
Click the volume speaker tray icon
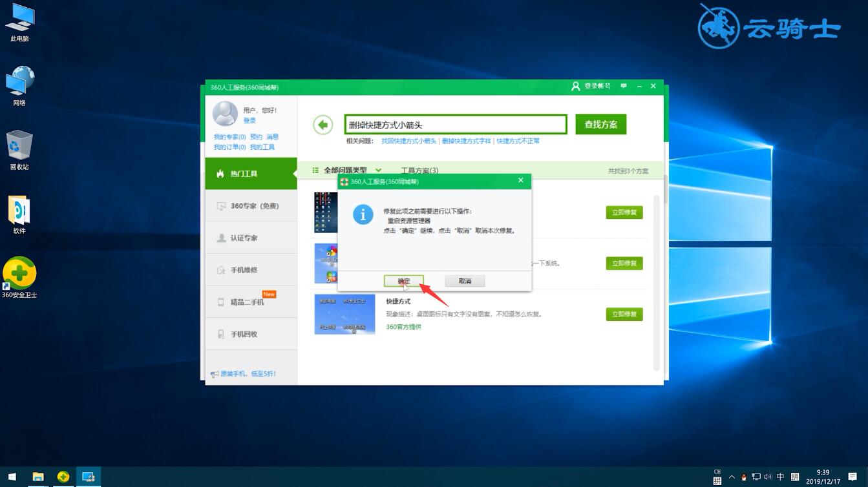[768, 477]
